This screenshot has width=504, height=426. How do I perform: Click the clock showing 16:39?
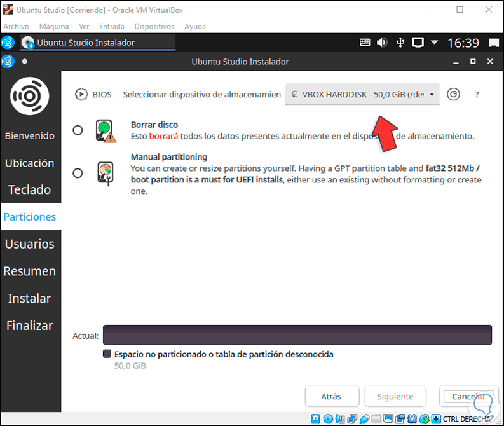click(x=463, y=43)
